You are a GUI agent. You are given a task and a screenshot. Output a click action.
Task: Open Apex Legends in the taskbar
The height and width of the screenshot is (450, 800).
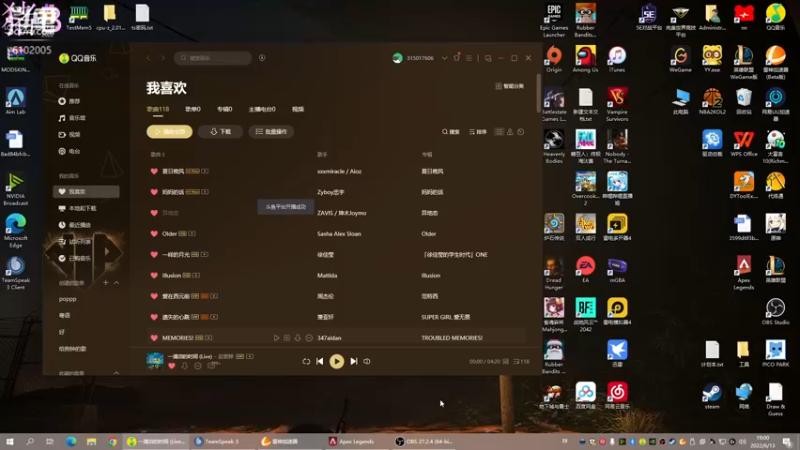352,442
